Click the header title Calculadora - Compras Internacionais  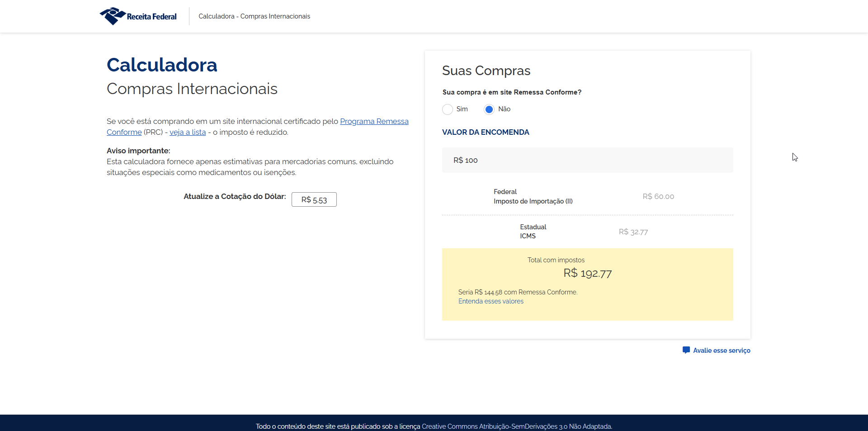[x=254, y=16]
